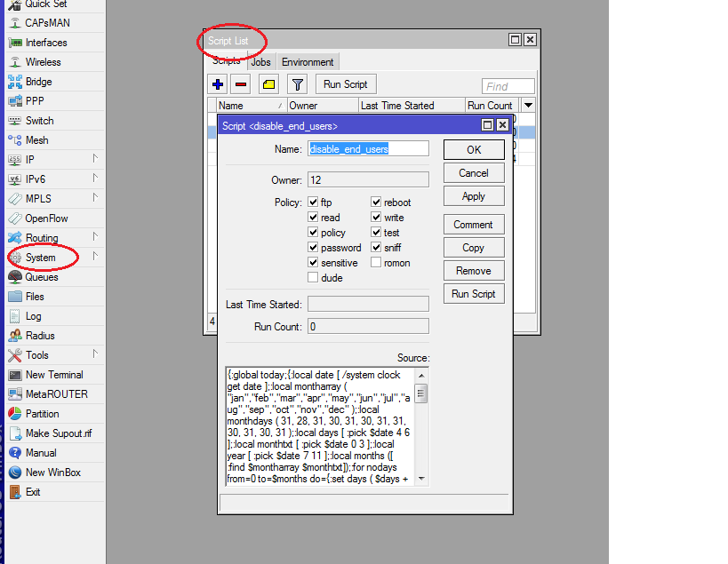728x564 pixels.
Task: Open the Log menu icon
Action: 15,316
